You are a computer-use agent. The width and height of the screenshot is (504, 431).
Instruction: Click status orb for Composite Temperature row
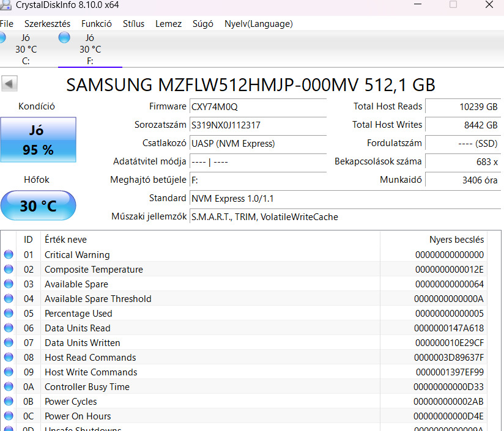coord(9,269)
